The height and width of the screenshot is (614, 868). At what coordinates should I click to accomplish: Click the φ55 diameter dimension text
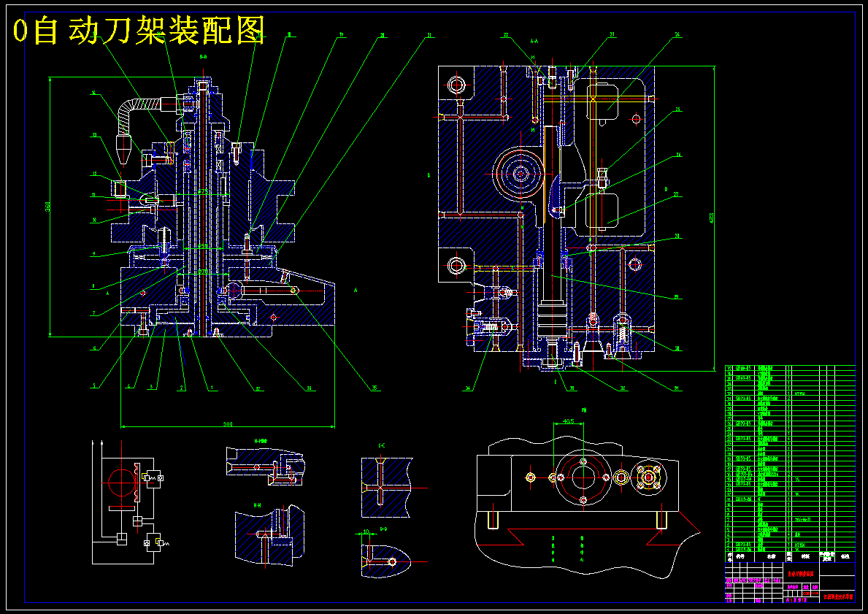click(204, 246)
